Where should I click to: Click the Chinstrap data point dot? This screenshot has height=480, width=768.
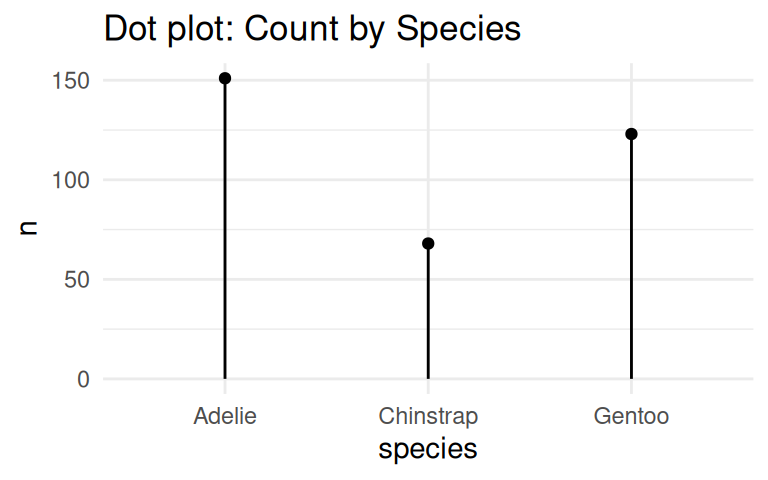(428, 243)
